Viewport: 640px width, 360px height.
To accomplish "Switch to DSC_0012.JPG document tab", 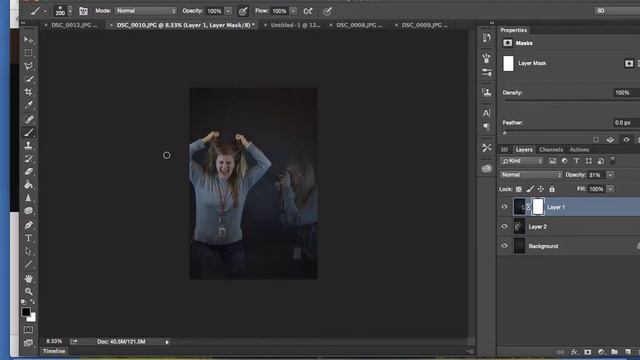I will click(74, 25).
